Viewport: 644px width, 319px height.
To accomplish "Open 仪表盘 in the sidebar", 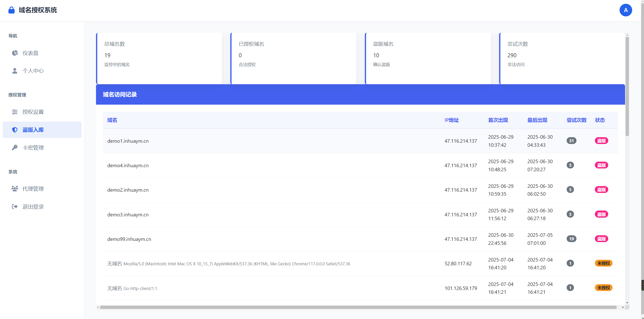I will pyautogui.click(x=42, y=53).
